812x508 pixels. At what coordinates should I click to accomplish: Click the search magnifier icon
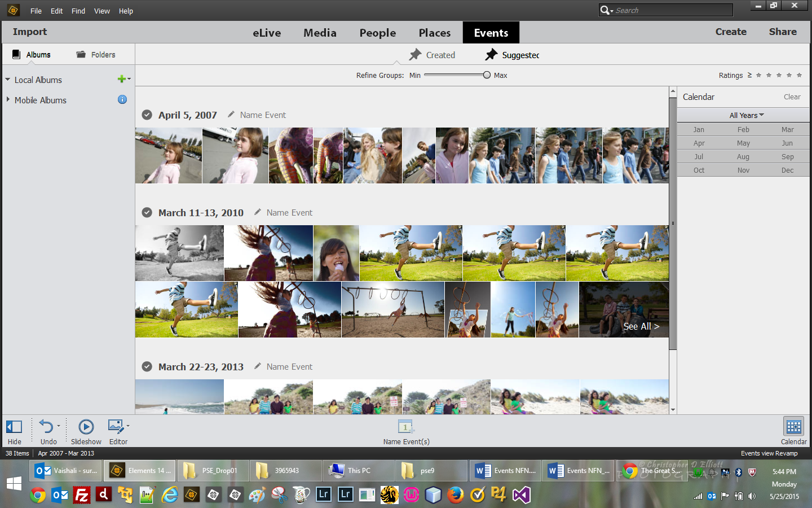(604, 10)
